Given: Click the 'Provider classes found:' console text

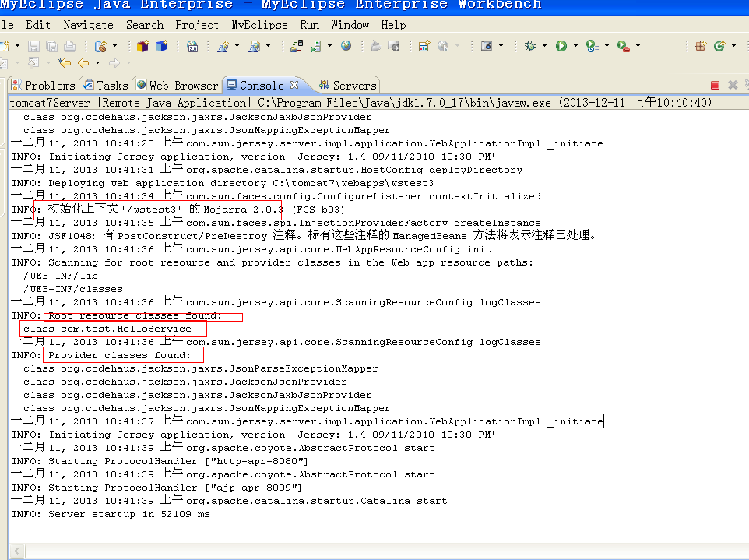Looking at the screenshot, I should [119, 355].
